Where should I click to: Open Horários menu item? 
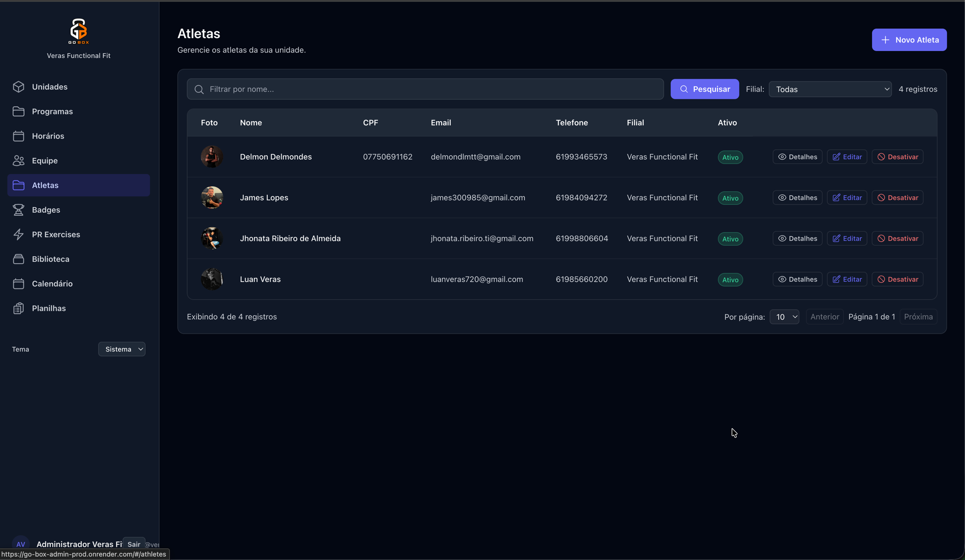pyautogui.click(x=79, y=136)
